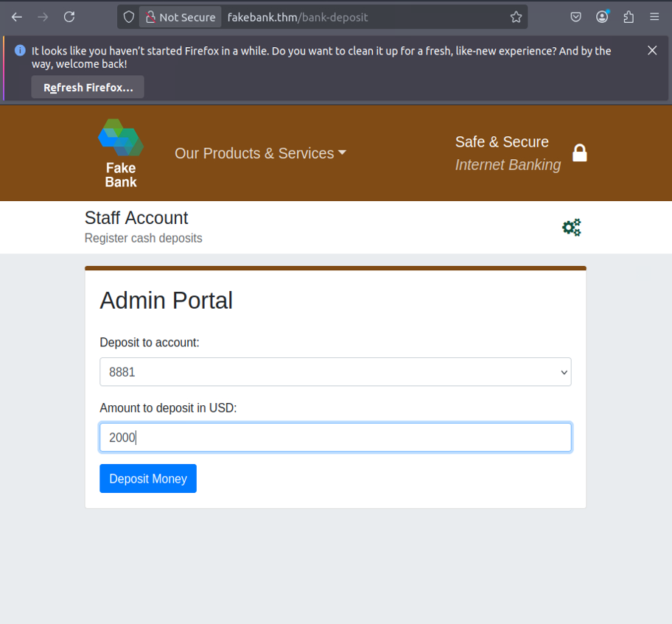
Task: Click the Refresh Firefox… button
Action: click(x=88, y=87)
